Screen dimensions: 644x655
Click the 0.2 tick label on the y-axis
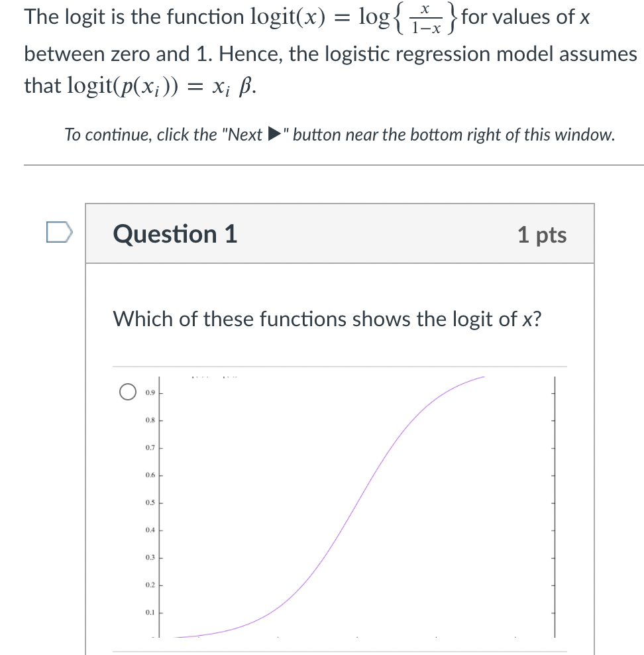coord(150,585)
